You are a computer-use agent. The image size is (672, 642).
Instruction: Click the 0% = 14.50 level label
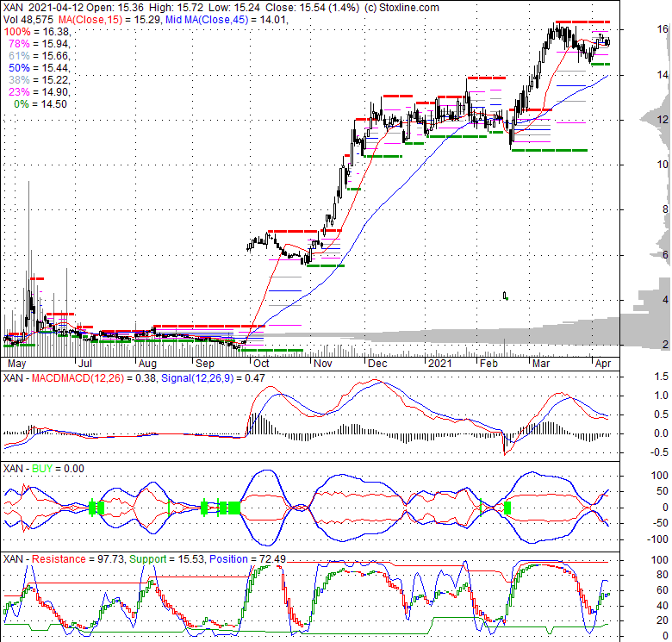[x=40, y=104]
